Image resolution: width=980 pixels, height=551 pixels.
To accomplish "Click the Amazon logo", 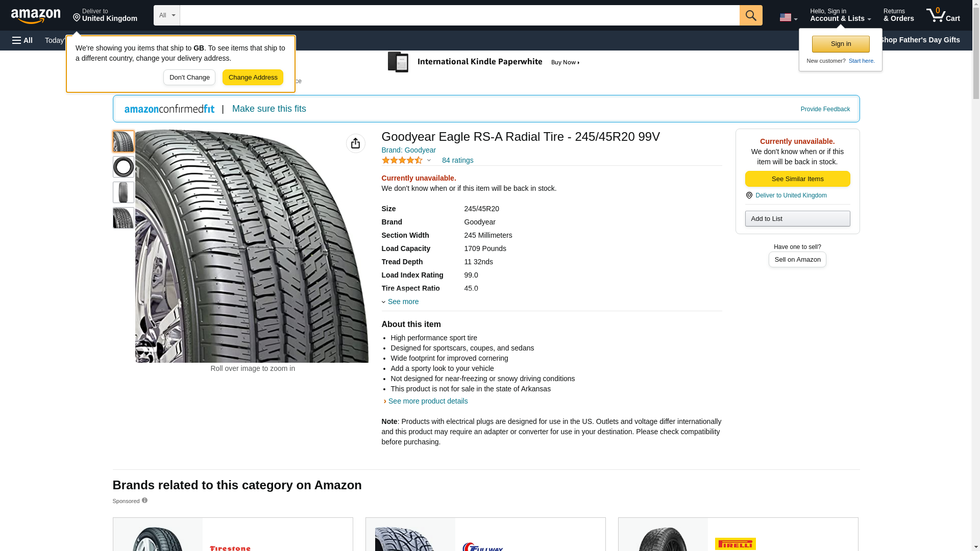I will [x=36, y=16].
